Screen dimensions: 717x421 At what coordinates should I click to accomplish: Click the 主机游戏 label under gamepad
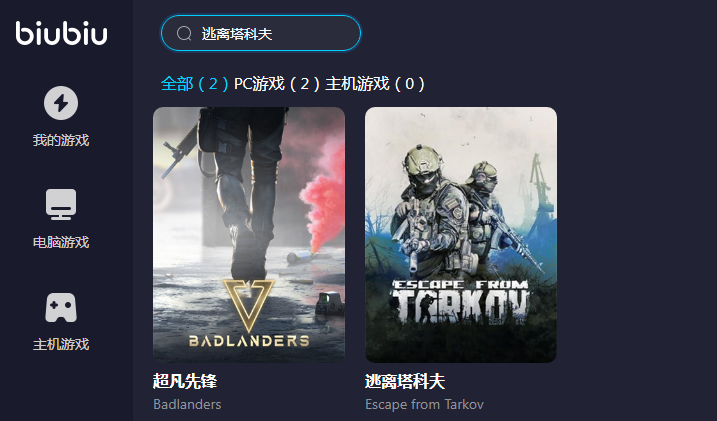pos(61,344)
